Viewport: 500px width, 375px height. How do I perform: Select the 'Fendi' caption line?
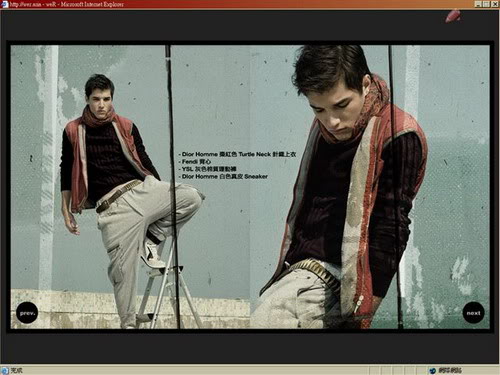point(195,162)
